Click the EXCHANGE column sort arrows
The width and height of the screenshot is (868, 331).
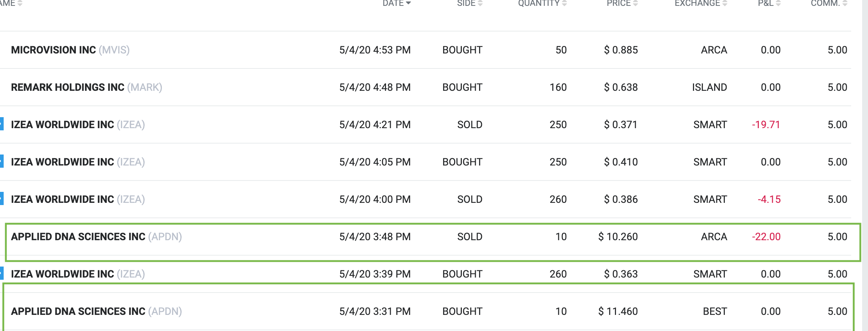tap(725, 3)
